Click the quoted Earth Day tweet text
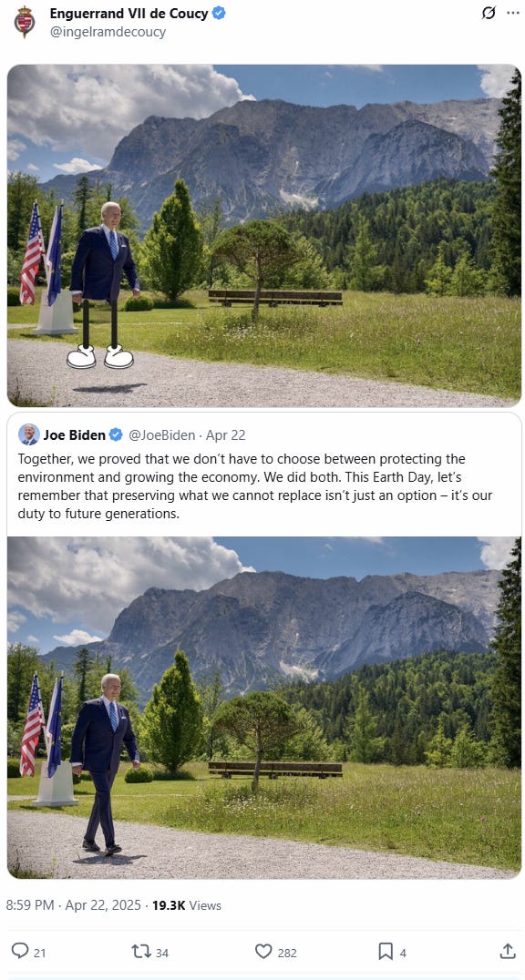This screenshot has width=525, height=980. tap(255, 486)
